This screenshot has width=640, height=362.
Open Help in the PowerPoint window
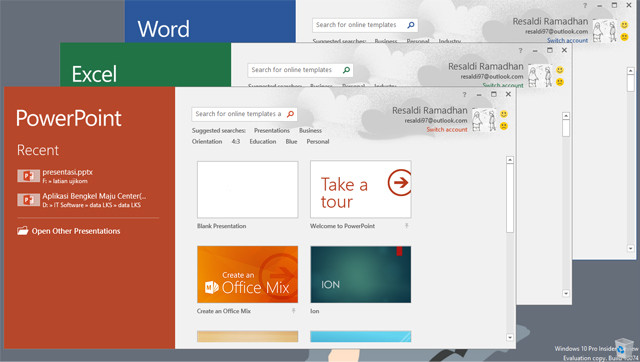464,95
